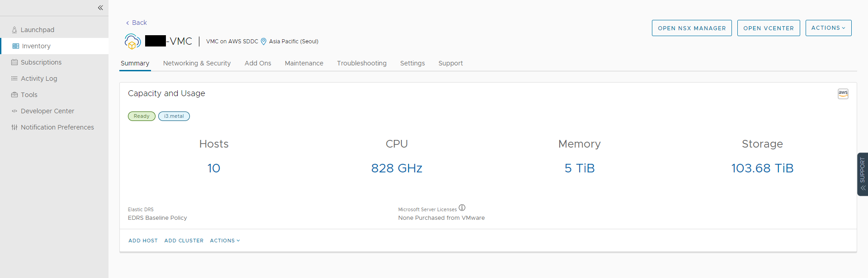
Task: Switch to Networking & Security tab
Action: coord(197,63)
